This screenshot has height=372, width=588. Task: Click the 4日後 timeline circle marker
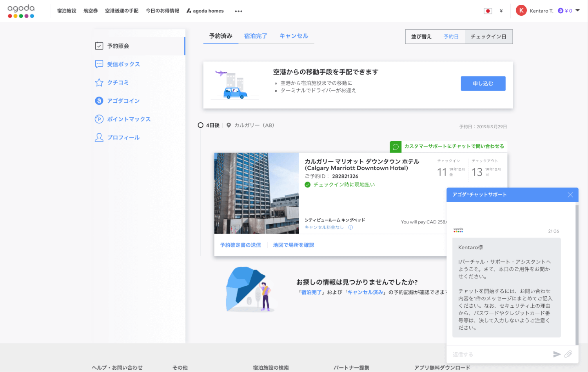click(200, 125)
